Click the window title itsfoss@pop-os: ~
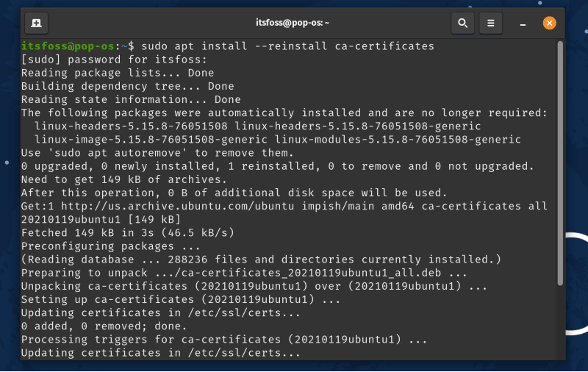588x372 pixels. (x=293, y=23)
